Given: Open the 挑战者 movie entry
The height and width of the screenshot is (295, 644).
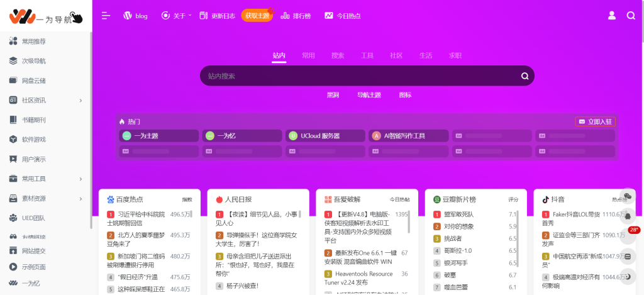Looking at the screenshot, I should coord(453,239).
